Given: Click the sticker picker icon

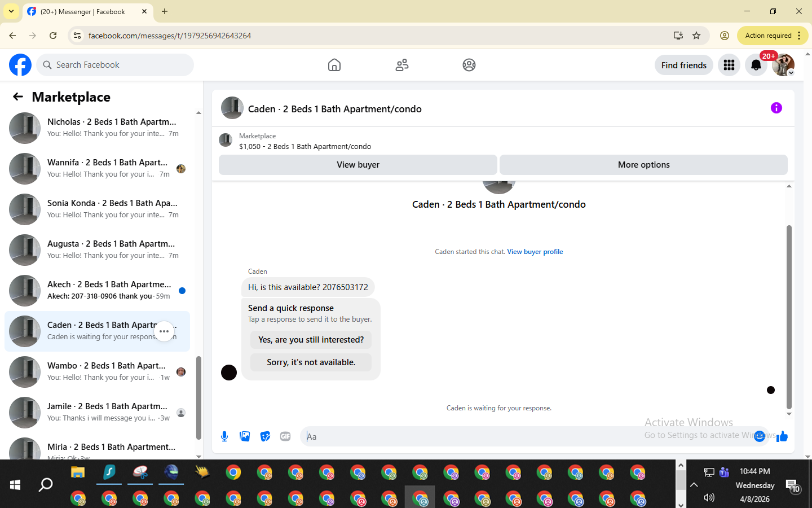Looking at the screenshot, I should pyautogui.click(x=265, y=436).
